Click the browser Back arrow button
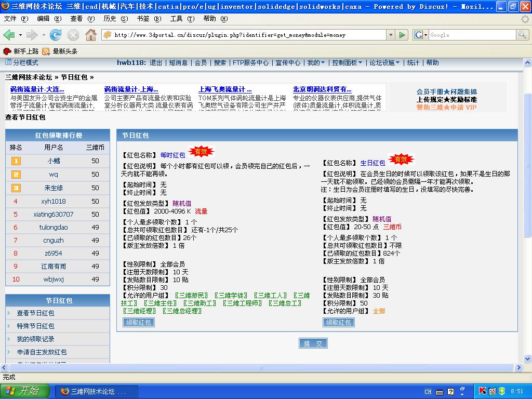This screenshot has height=399, width=532. click(9, 35)
